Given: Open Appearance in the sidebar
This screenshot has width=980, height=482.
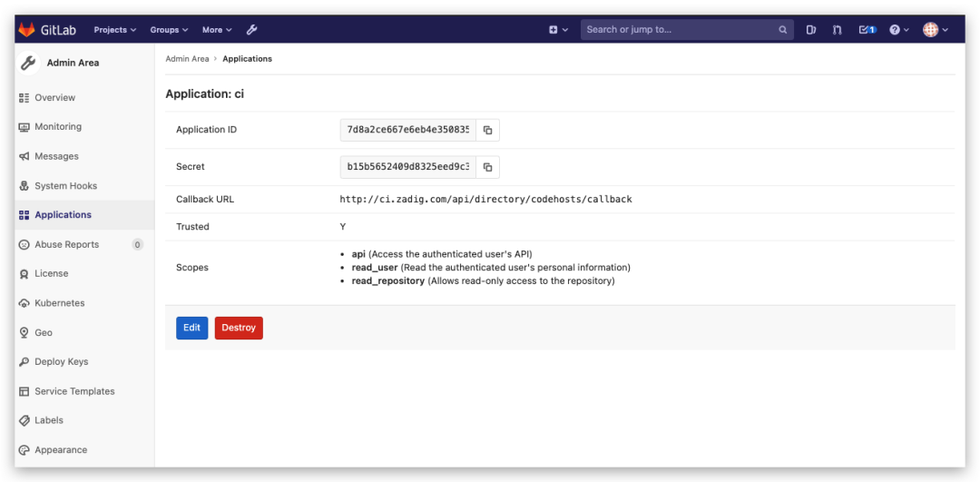Looking at the screenshot, I should pos(84,449).
